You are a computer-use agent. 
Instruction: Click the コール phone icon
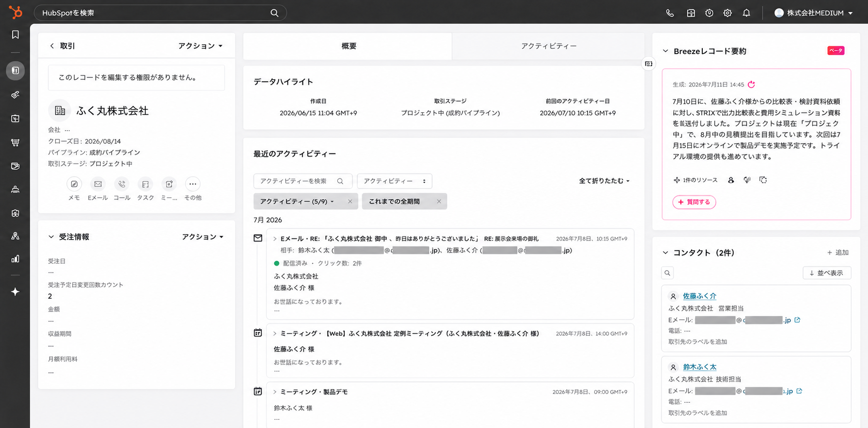(x=122, y=184)
